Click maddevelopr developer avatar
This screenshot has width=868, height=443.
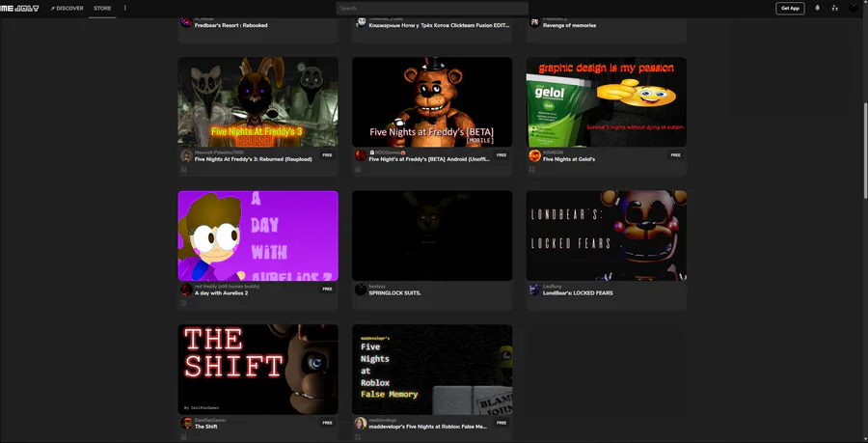click(x=361, y=423)
